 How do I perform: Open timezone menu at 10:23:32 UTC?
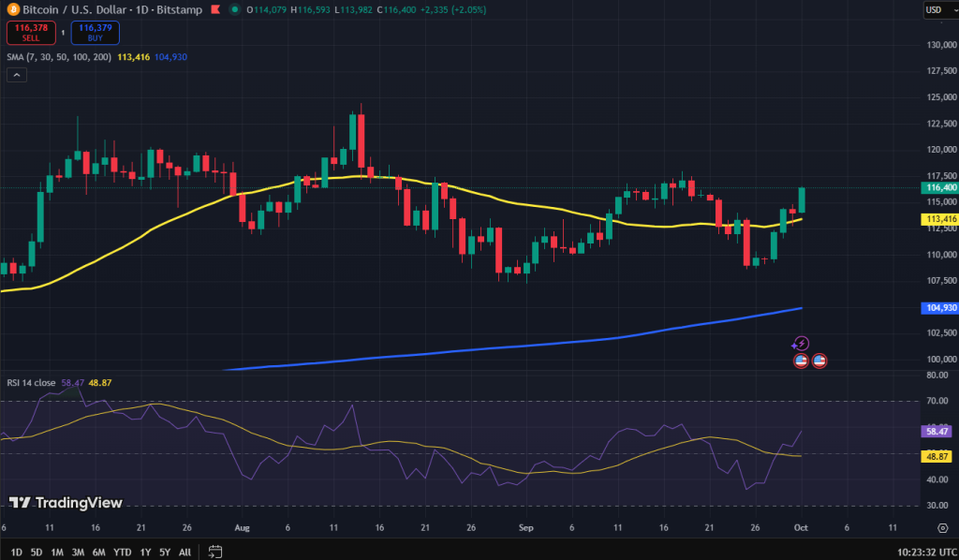(x=927, y=553)
